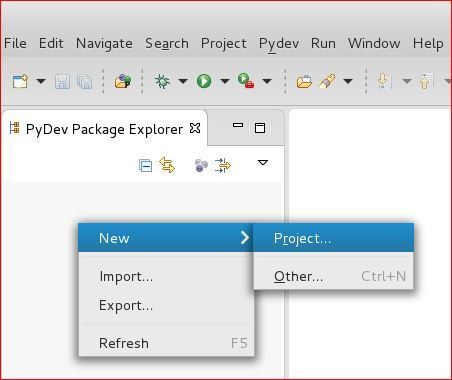Expand the External Tools dropdown arrow
452x380 pixels.
click(267, 81)
